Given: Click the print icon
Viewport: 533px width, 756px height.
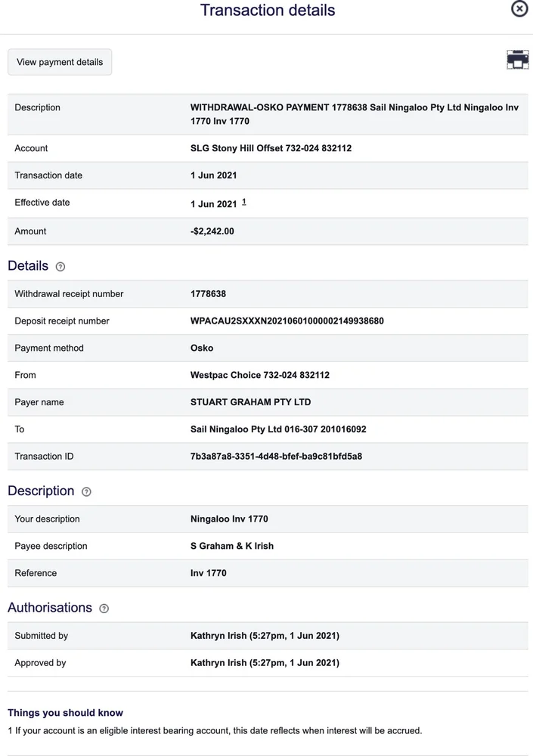Looking at the screenshot, I should (x=517, y=60).
